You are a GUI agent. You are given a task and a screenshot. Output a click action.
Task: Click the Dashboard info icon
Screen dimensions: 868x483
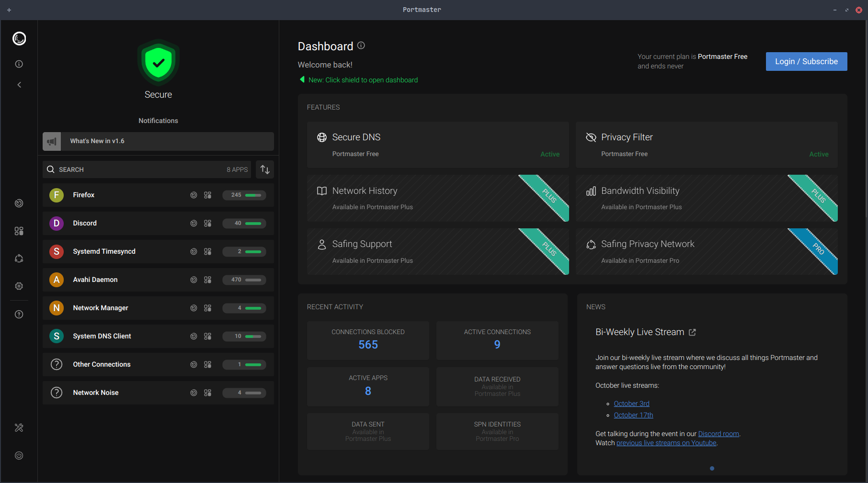click(361, 45)
